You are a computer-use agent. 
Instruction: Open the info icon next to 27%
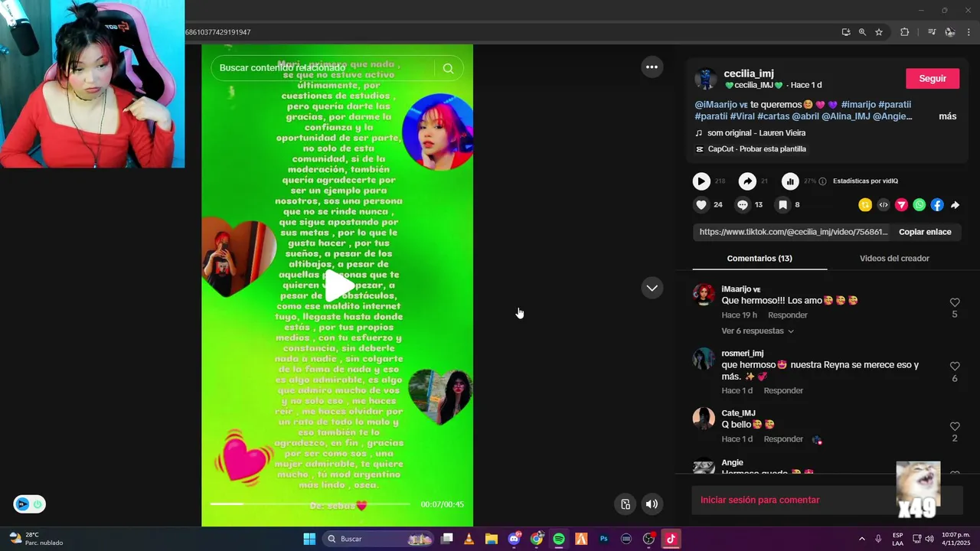point(822,181)
